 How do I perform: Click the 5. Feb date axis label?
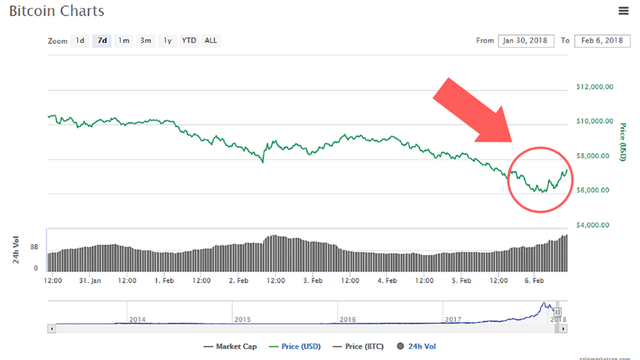pos(461,280)
